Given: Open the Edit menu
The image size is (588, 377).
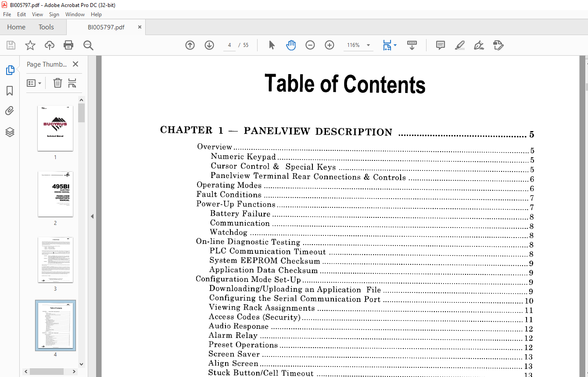Looking at the screenshot, I should (22, 14).
